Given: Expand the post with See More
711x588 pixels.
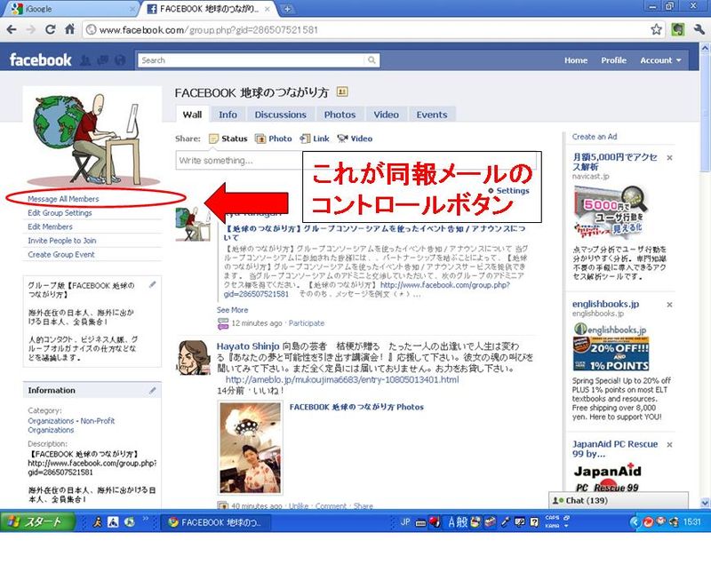Looking at the screenshot, I should tap(232, 310).
